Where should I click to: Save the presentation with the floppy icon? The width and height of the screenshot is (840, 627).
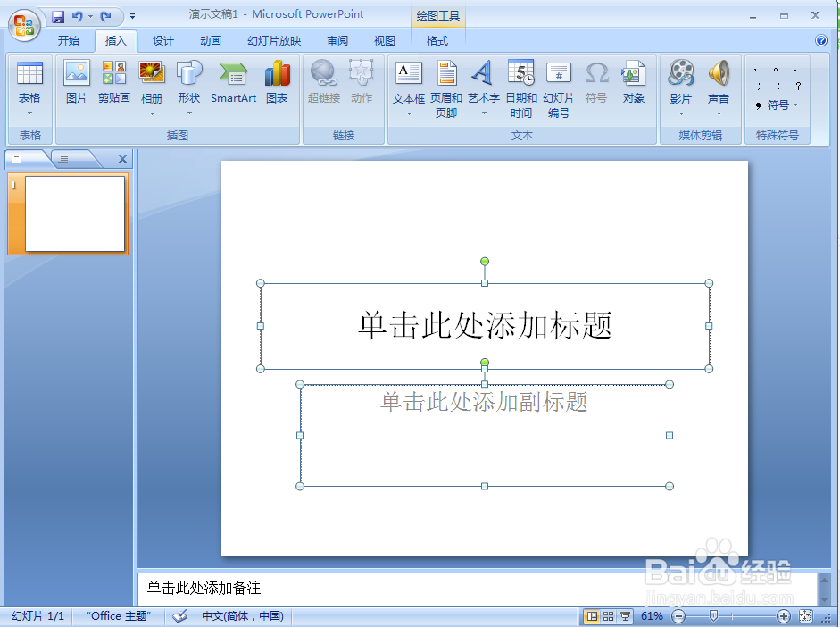click(x=58, y=17)
